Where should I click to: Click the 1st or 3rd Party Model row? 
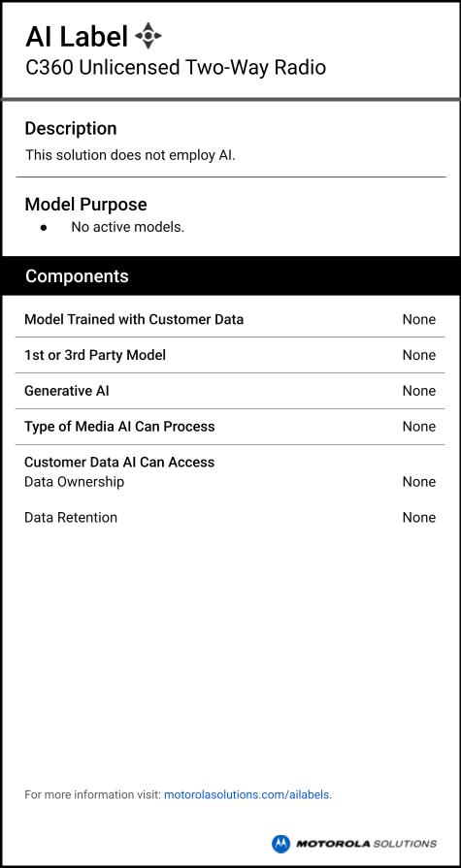230,355
